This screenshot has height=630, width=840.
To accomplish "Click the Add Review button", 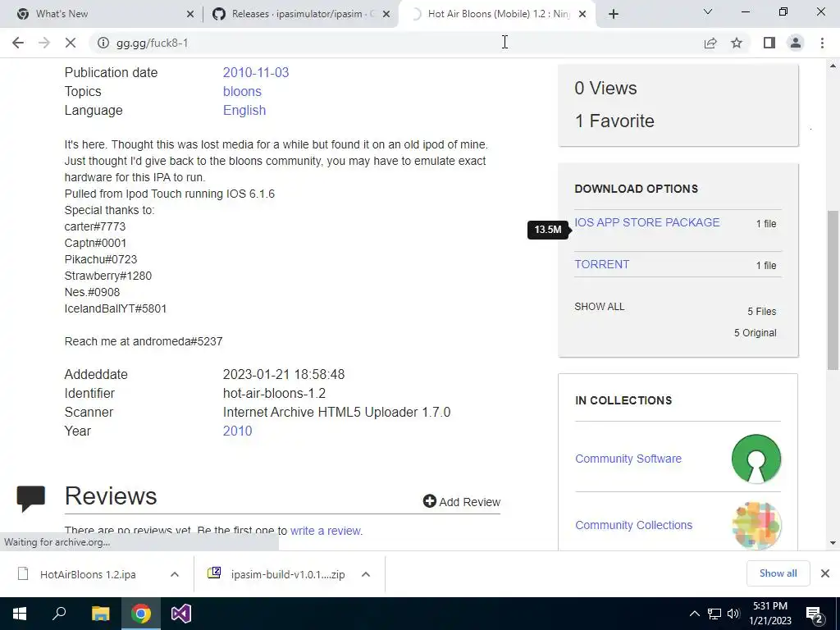I will pyautogui.click(x=461, y=501).
